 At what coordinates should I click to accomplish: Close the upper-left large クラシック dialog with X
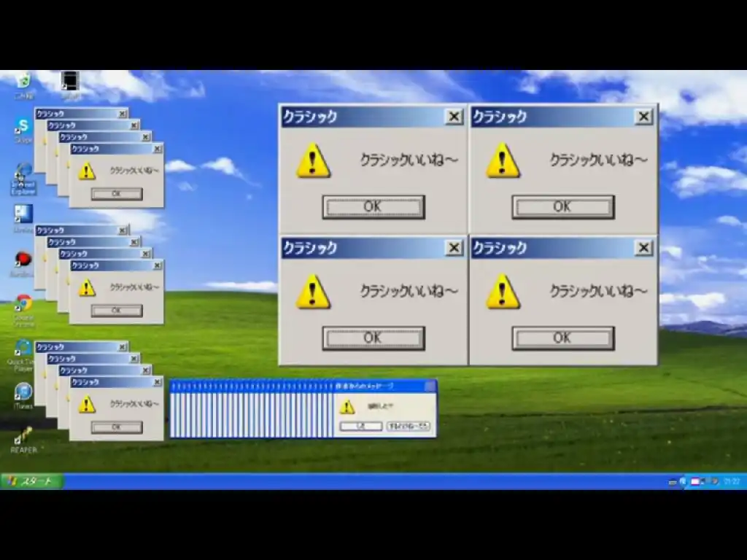454,117
